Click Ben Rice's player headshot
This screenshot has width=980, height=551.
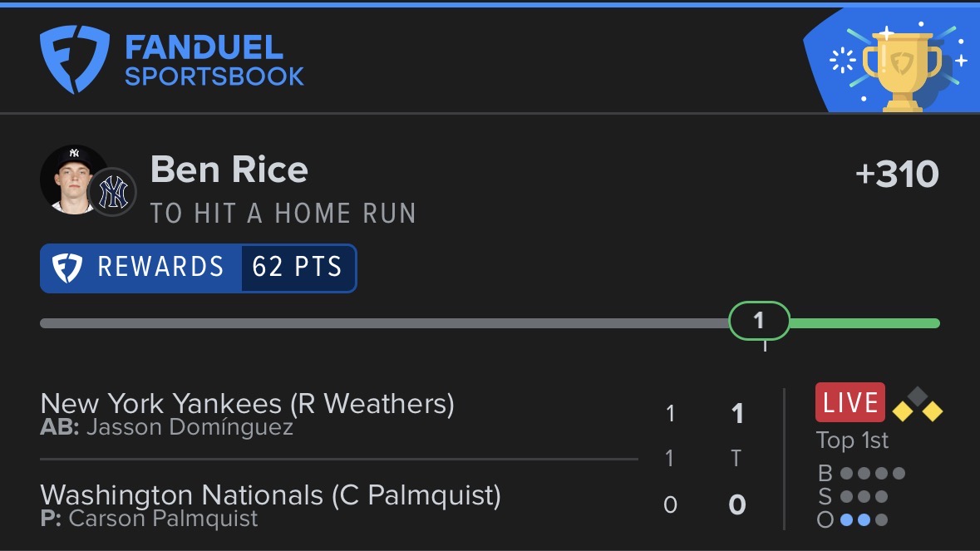pyautogui.click(x=74, y=180)
